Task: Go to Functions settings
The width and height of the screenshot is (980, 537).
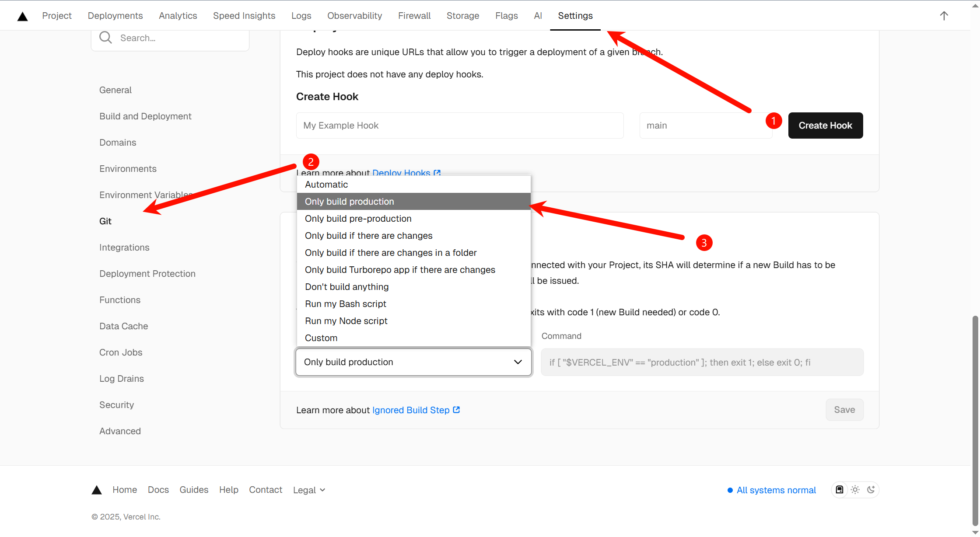Action: coord(120,300)
